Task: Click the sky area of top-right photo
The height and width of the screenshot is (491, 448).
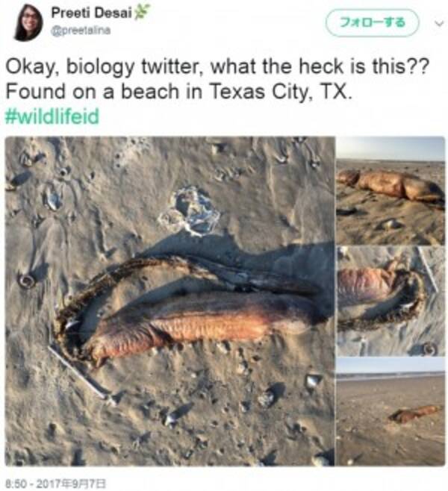Action: [391, 148]
